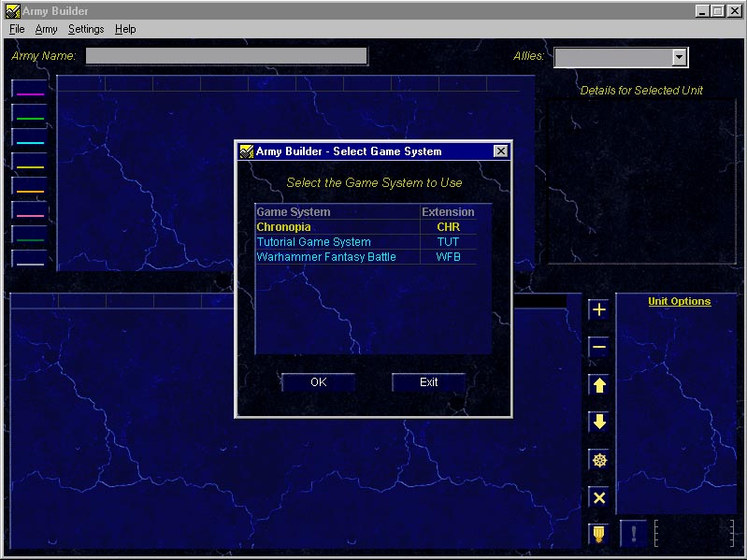Select the Tutorial Game System row
This screenshot has width=747, height=560.
click(x=366, y=242)
